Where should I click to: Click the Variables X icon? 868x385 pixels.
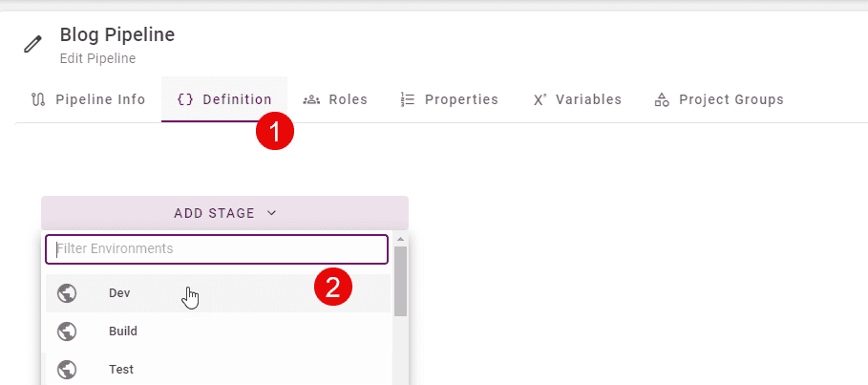540,99
